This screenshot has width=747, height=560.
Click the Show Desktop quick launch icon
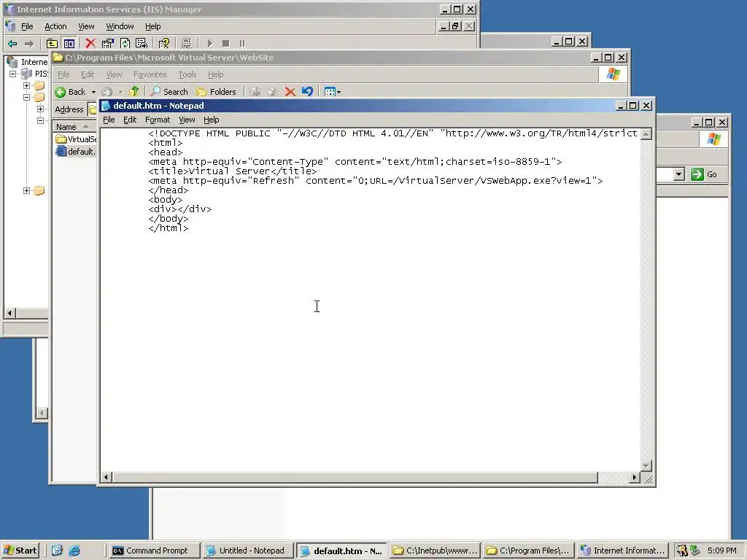coord(57,551)
